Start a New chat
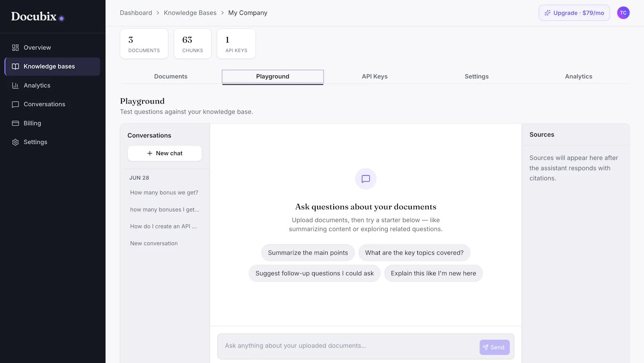 coord(165,153)
